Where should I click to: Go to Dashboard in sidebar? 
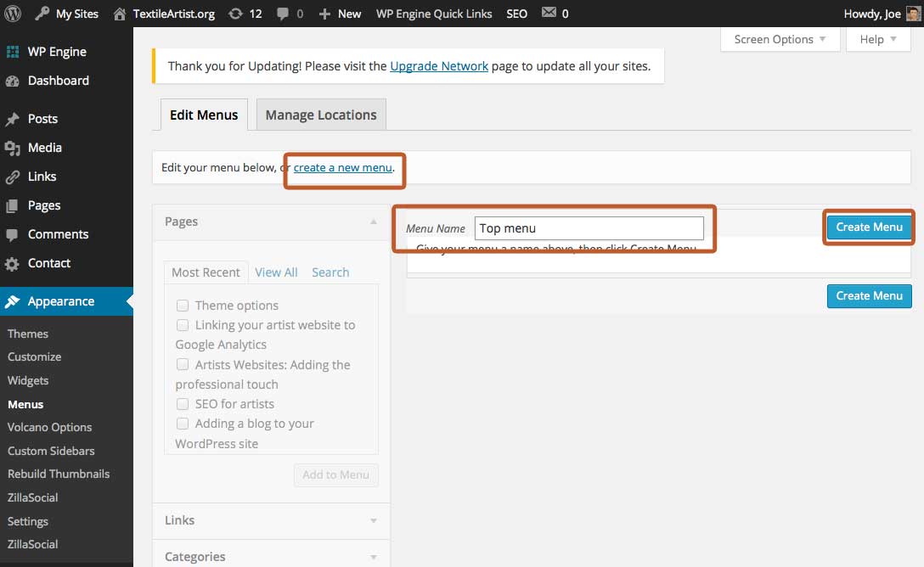(59, 81)
